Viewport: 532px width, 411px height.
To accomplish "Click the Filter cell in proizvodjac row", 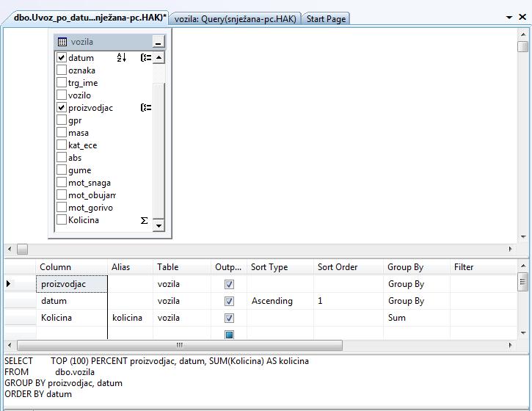I will [x=483, y=284].
